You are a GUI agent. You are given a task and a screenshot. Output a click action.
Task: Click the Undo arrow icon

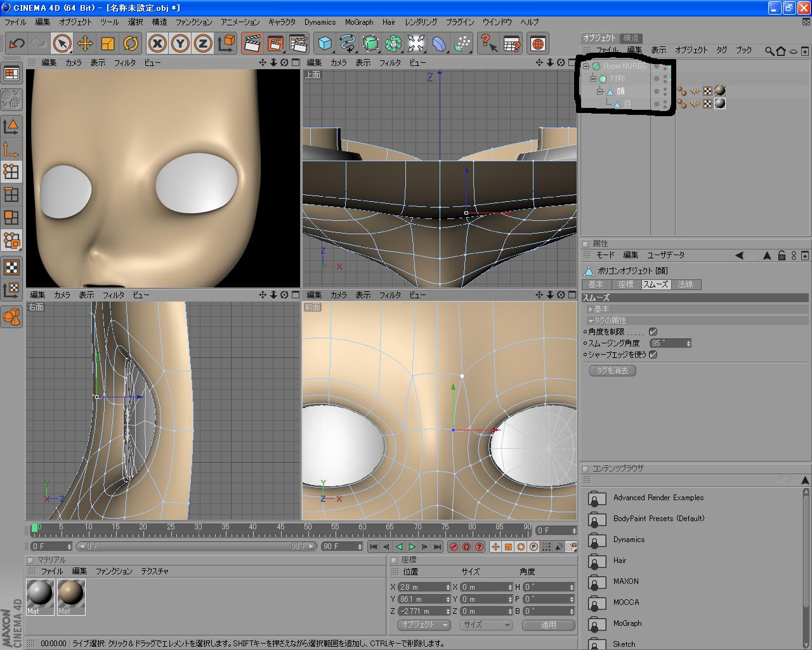[x=16, y=43]
